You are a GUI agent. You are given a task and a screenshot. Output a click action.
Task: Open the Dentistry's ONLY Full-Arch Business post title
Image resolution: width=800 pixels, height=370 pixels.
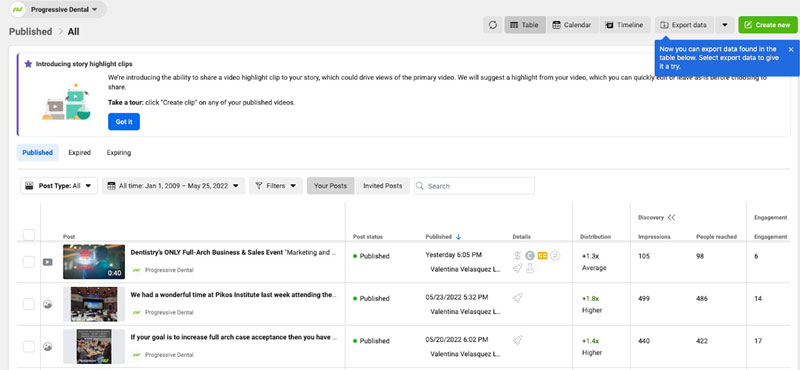tap(233, 252)
